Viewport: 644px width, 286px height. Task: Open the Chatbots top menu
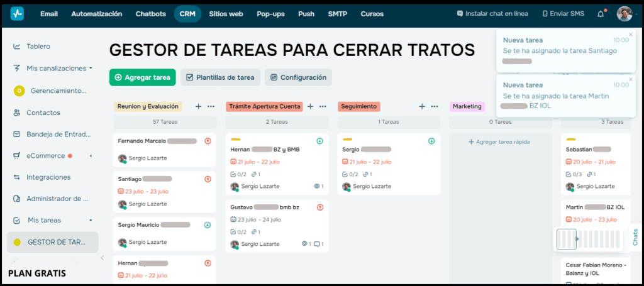pos(150,14)
